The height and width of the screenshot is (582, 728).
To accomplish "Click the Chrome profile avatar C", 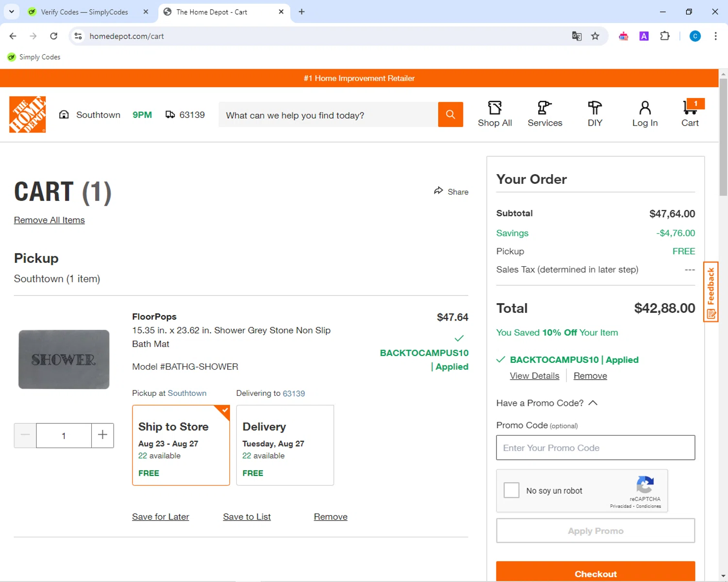I will coord(695,36).
